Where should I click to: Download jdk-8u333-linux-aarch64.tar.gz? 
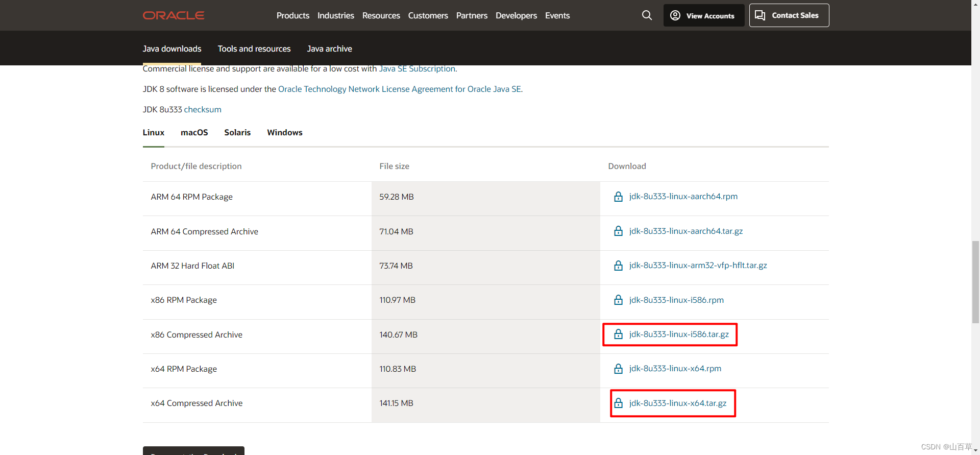[x=686, y=231]
